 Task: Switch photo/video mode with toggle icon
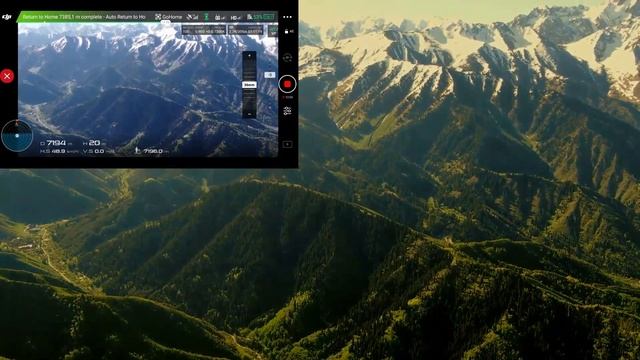point(287,58)
